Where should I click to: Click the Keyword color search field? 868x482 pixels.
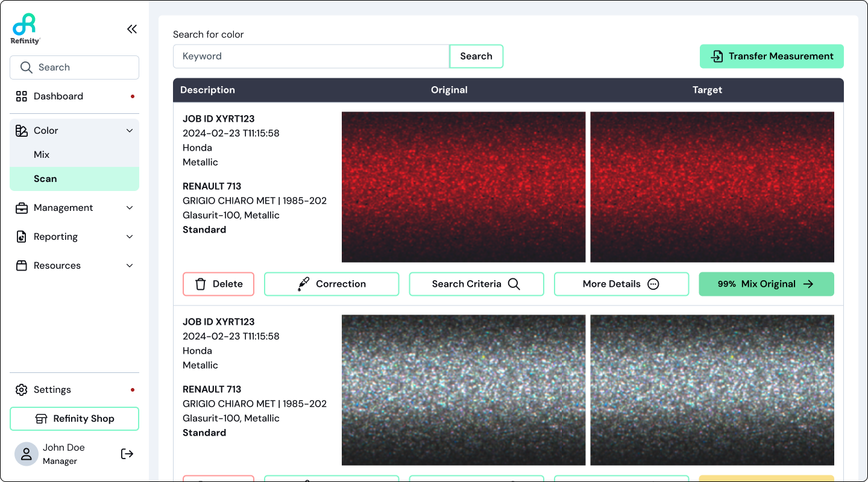click(x=311, y=56)
